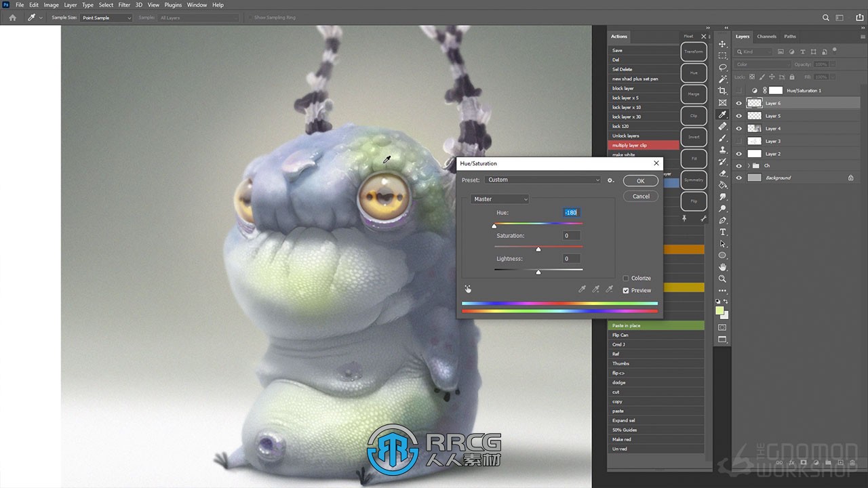Select the Ellipse shape tool
This screenshot has height=488, width=868.
pyautogui.click(x=722, y=256)
